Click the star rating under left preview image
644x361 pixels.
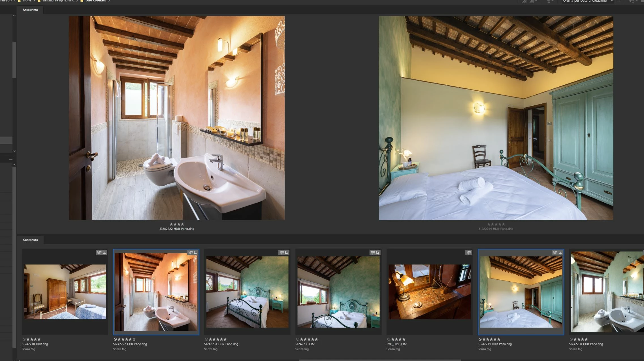click(x=177, y=224)
